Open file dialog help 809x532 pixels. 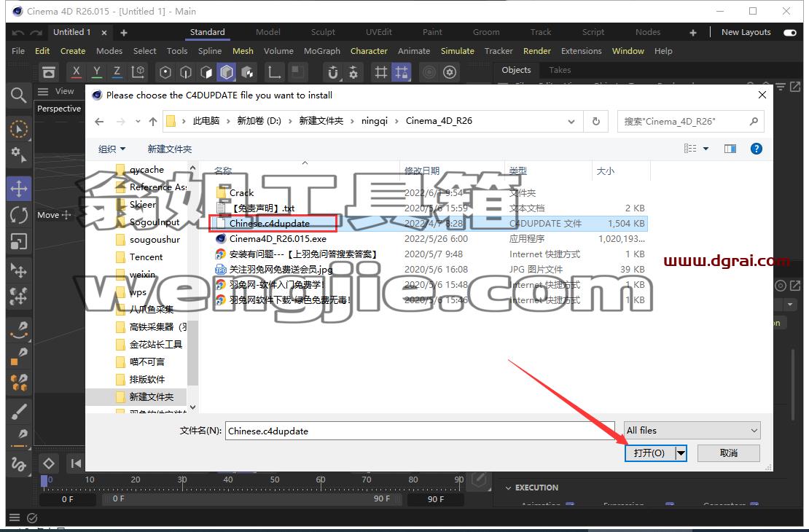click(x=756, y=149)
